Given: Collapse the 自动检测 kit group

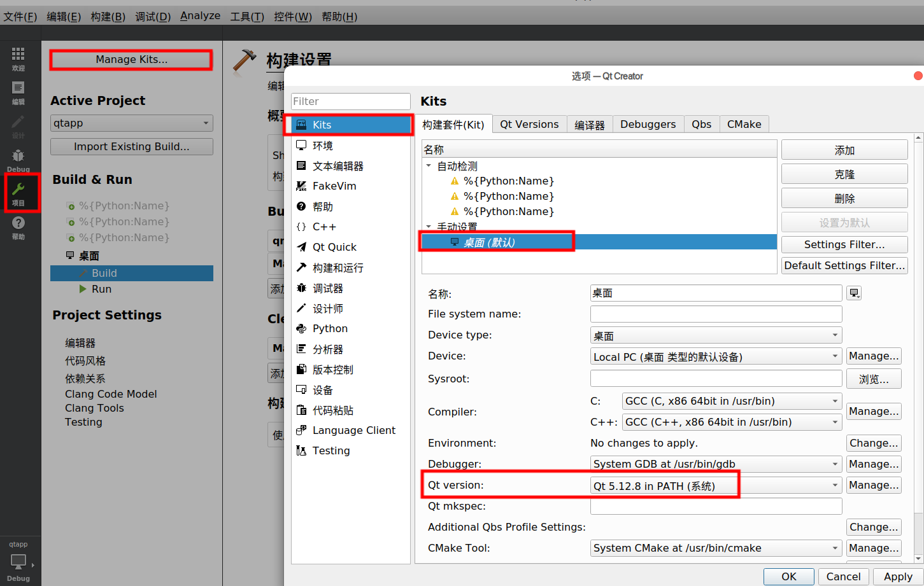Looking at the screenshot, I should [428, 165].
